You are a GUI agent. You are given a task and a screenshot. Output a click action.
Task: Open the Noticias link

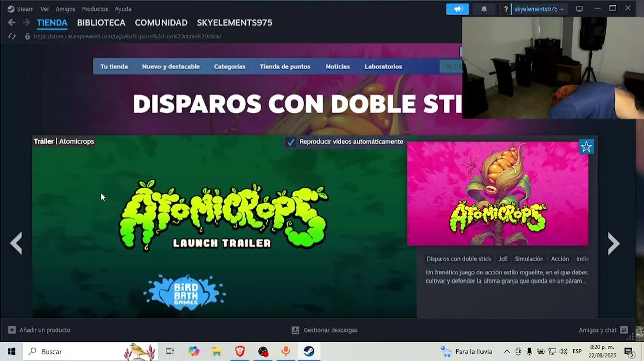coord(338,66)
